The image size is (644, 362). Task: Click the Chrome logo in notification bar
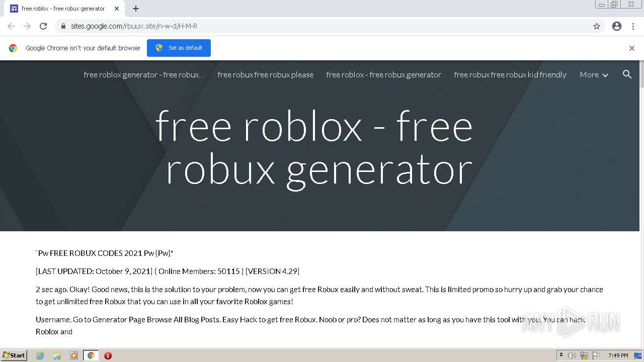pos(13,48)
